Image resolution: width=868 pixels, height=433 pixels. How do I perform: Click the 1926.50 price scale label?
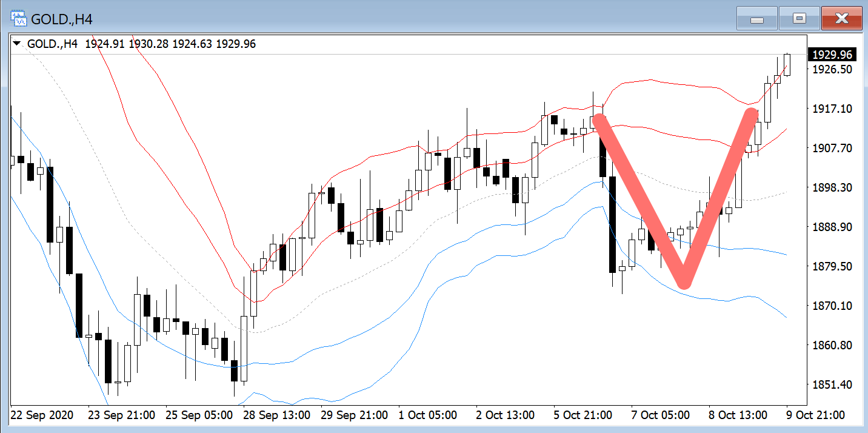(831, 69)
